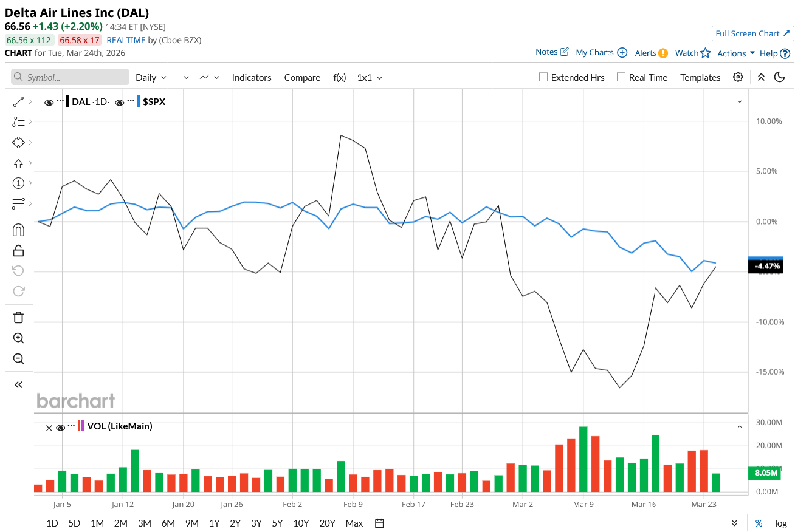This screenshot has width=795, height=532.
Task: Toggle the drawings lock icon
Action: pos(18,250)
